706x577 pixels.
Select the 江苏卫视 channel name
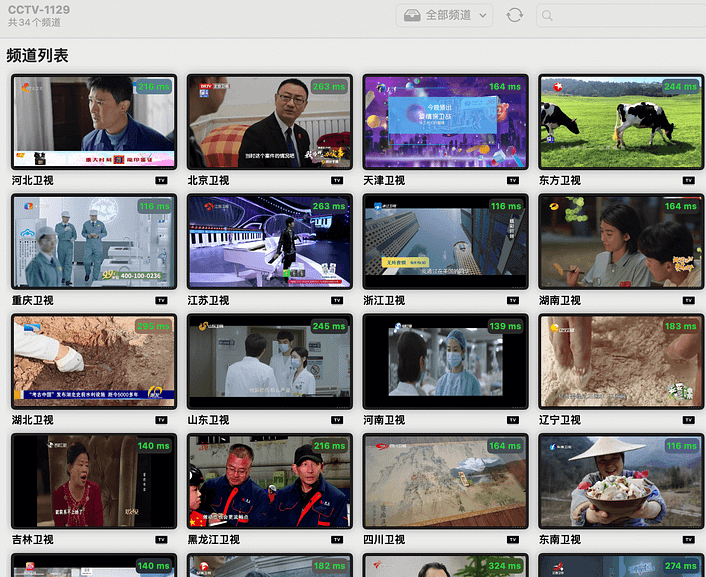pyautogui.click(x=208, y=300)
